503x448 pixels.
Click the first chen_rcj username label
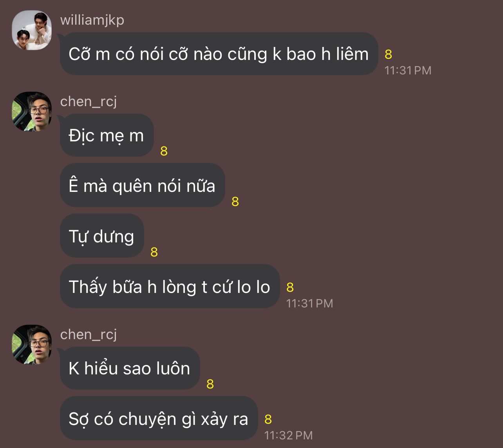click(x=89, y=101)
